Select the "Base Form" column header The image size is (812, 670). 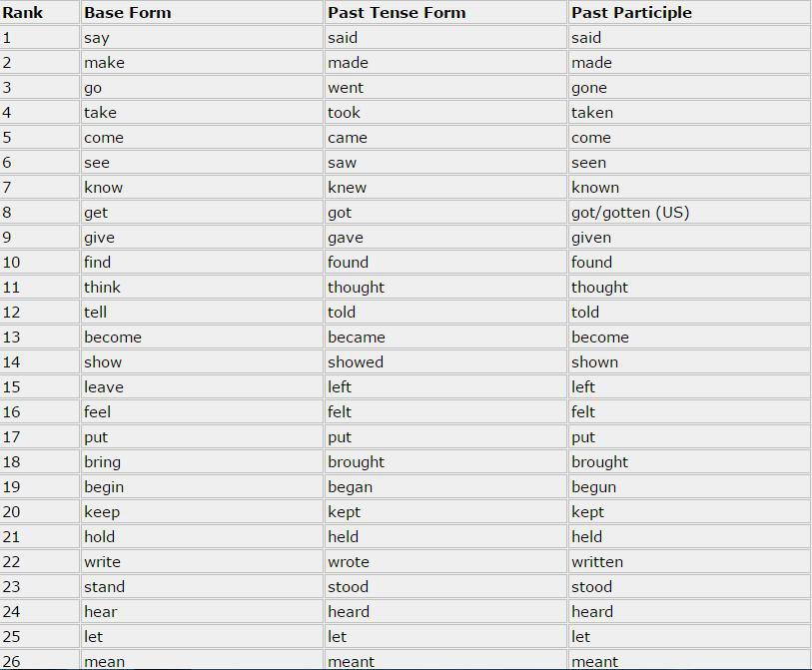pyautogui.click(x=127, y=13)
